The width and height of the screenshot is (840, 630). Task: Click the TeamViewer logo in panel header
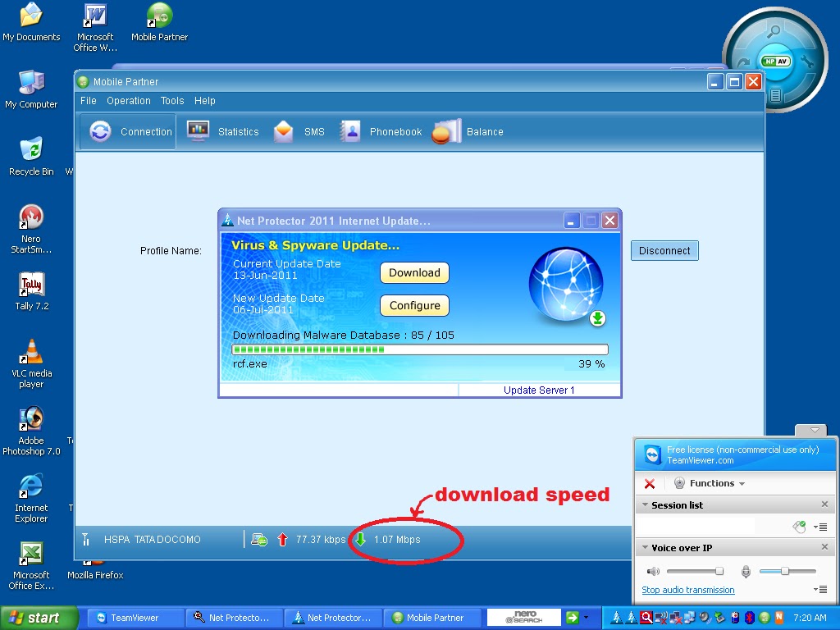pyautogui.click(x=652, y=454)
